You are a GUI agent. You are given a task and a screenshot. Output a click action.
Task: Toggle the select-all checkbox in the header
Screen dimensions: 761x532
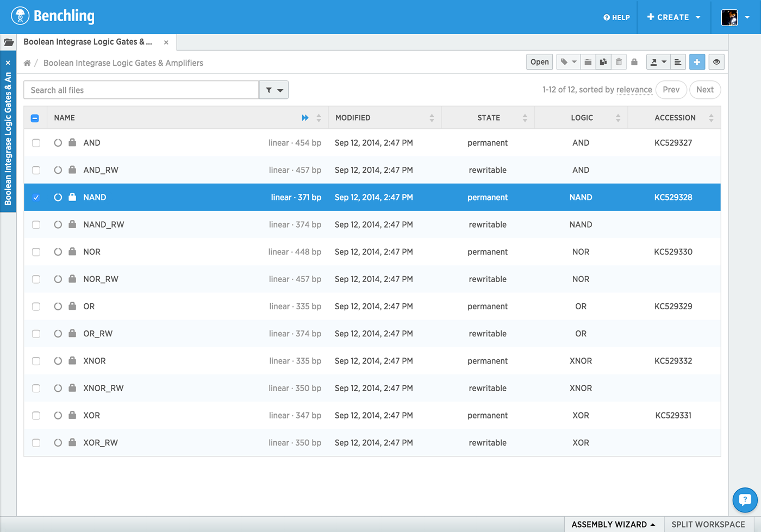35,117
